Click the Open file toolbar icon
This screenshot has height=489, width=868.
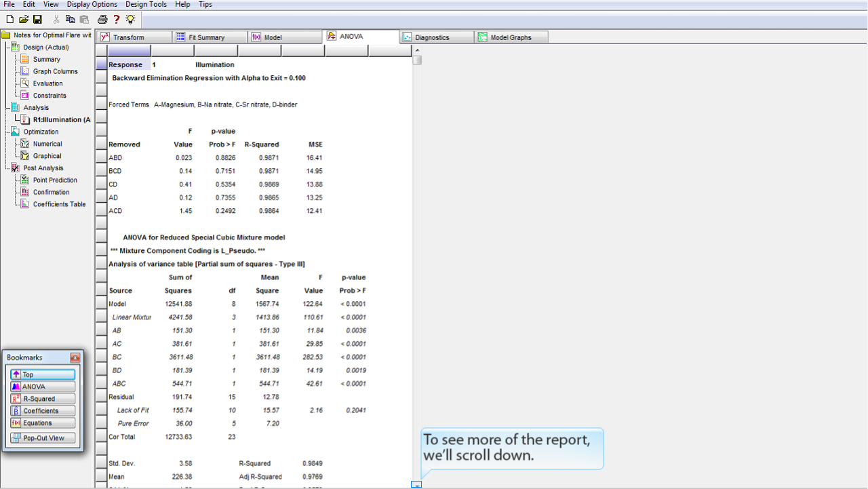click(x=24, y=20)
